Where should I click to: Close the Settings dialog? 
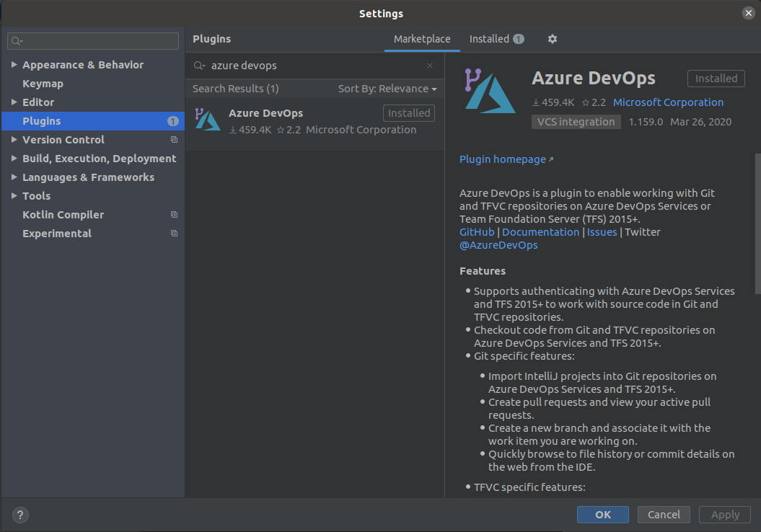(x=749, y=13)
